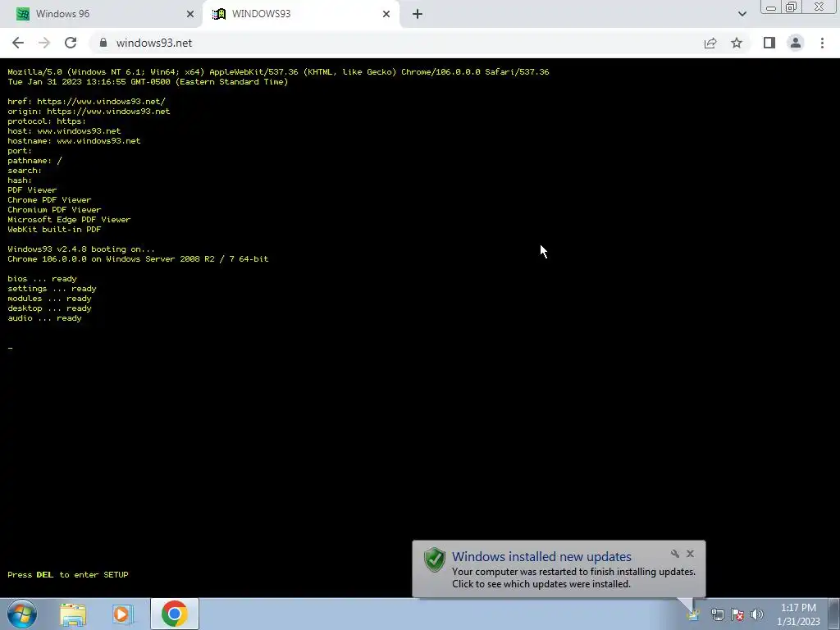This screenshot has height=630, width=840.
Task: Click the 'audio ... ready' line
Action: click(x=44, y=318)
